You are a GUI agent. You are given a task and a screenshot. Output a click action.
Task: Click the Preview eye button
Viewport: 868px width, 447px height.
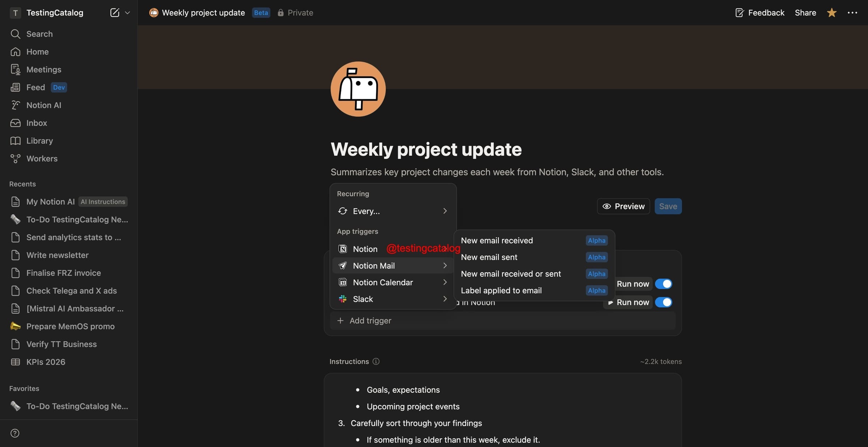click(x=623, y=206)
